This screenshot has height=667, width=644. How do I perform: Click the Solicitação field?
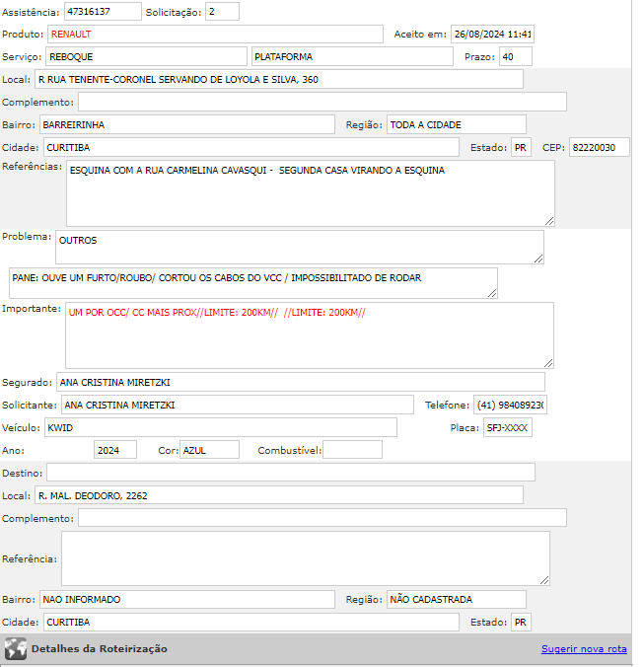coord(222,12)
